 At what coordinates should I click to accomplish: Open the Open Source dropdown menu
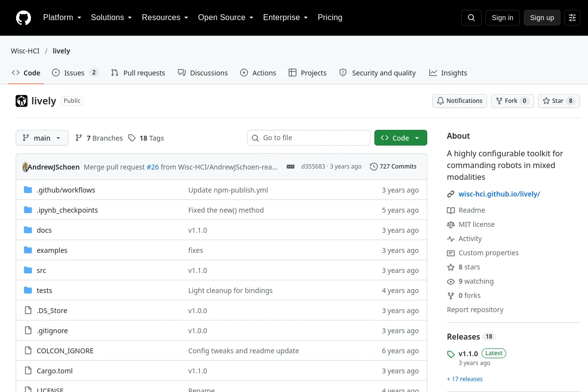click(226, 18)
